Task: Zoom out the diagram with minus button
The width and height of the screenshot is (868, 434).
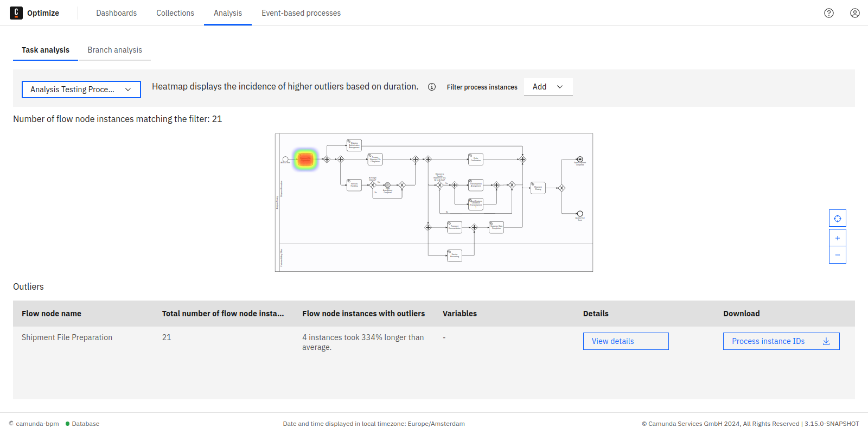Action: pos(838,255)
